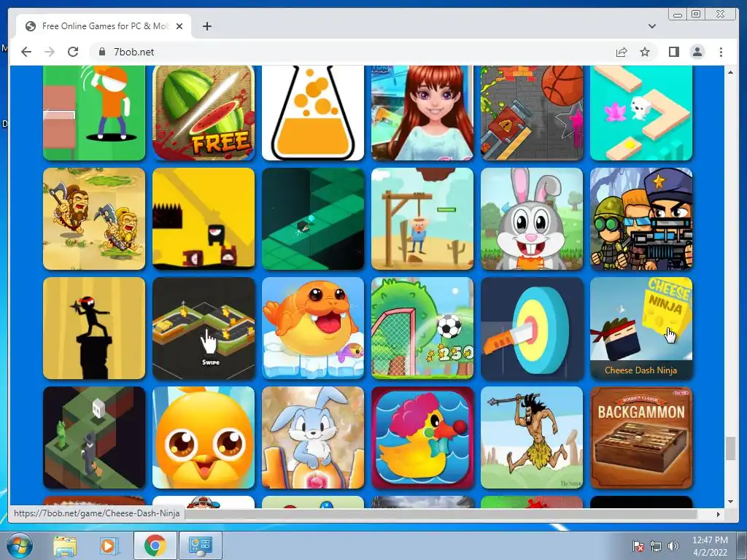Open the black ninja silhouette game

(94, 328)
